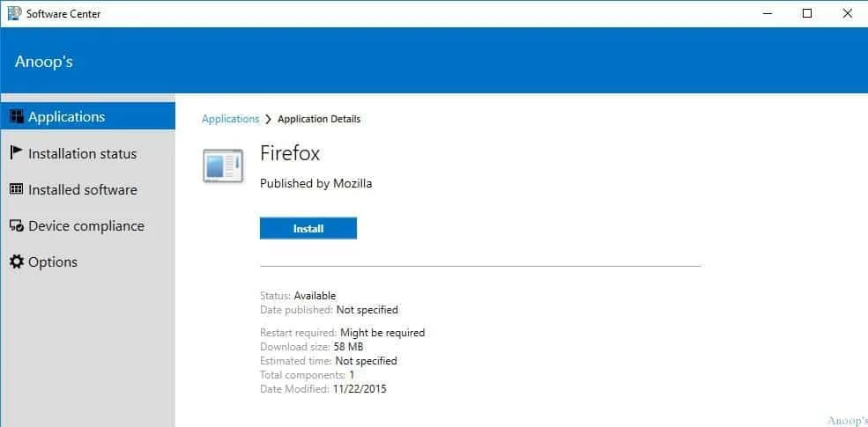Click the 'Anoop's' header banner text
The width and height of the screenshot is (868, 427).
coord(43,62)
